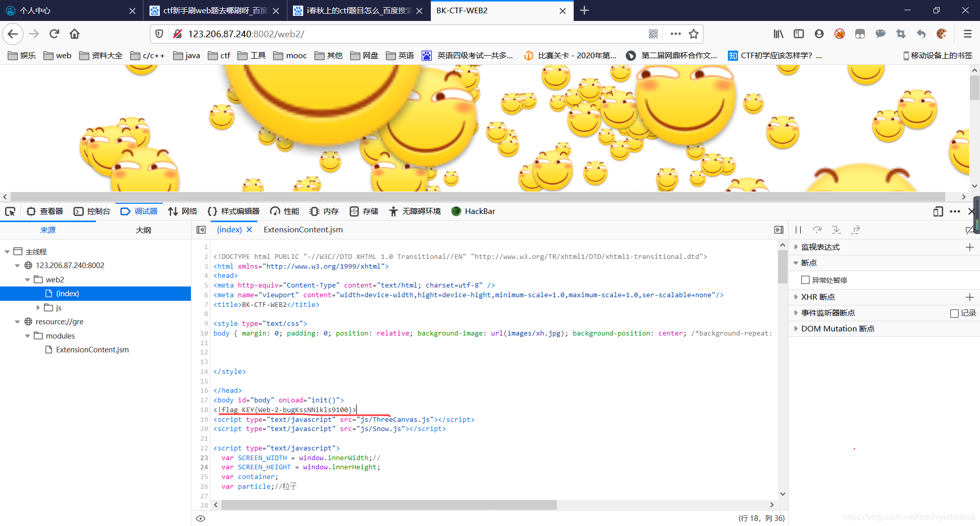Open the ctf bookmarks folder
Image resolution: width=980 pixels, height=526 pixels.
point(219,56)
